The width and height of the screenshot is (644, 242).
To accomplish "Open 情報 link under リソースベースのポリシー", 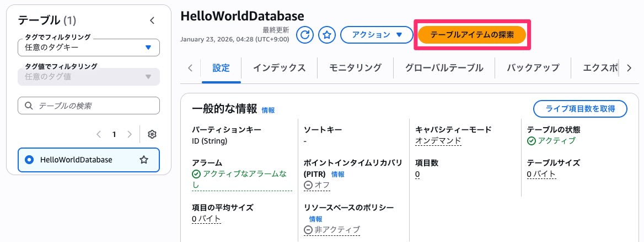I will (316, 219).
